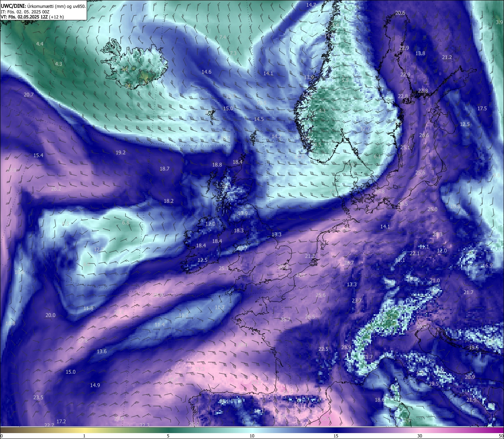The height and width of the screenshot is (439, 504).
Task: Click the colorbar tick label 5
Action: 168,436
